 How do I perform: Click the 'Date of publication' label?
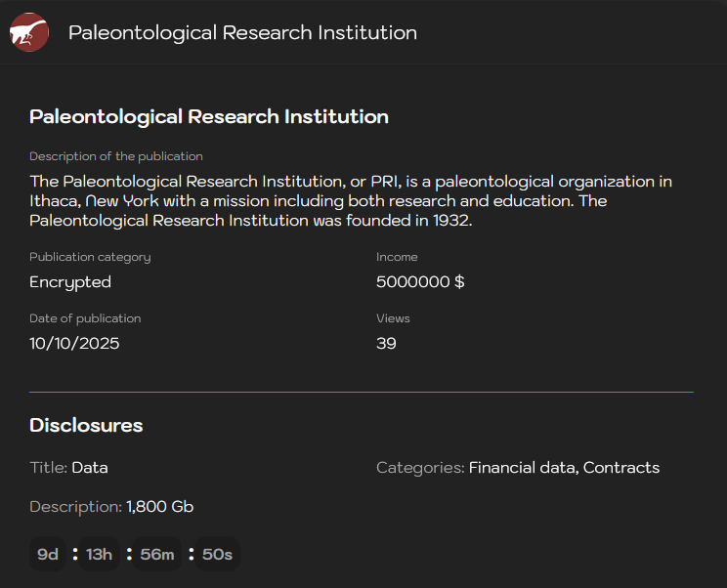tap(85, 318)
